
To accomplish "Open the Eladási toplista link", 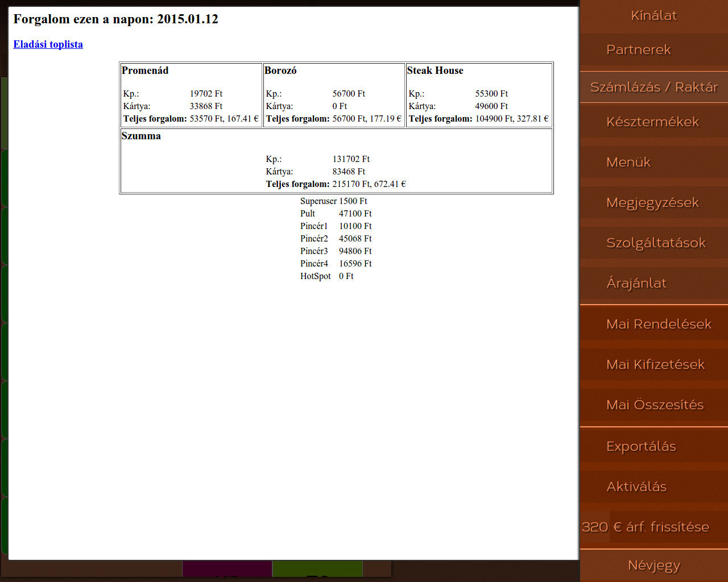I will 48,44.
